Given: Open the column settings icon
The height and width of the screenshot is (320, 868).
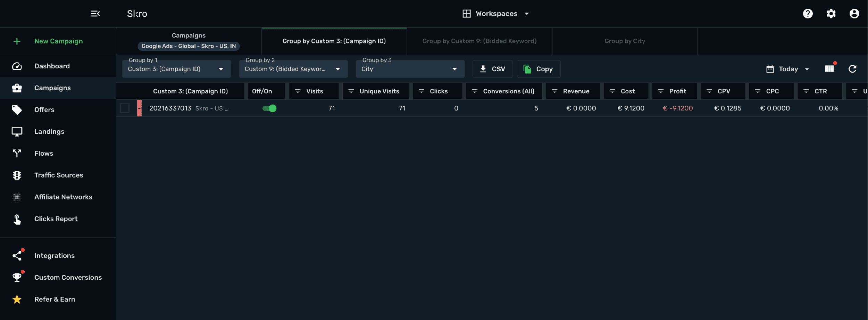Looking at the screenshot, I should (x=829, y=69).
